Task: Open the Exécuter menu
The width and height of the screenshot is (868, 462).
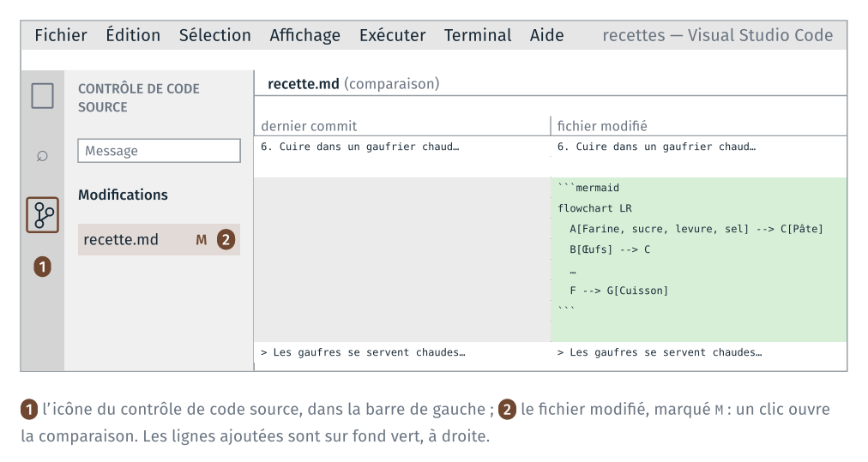Action: [x=393, y=35]
